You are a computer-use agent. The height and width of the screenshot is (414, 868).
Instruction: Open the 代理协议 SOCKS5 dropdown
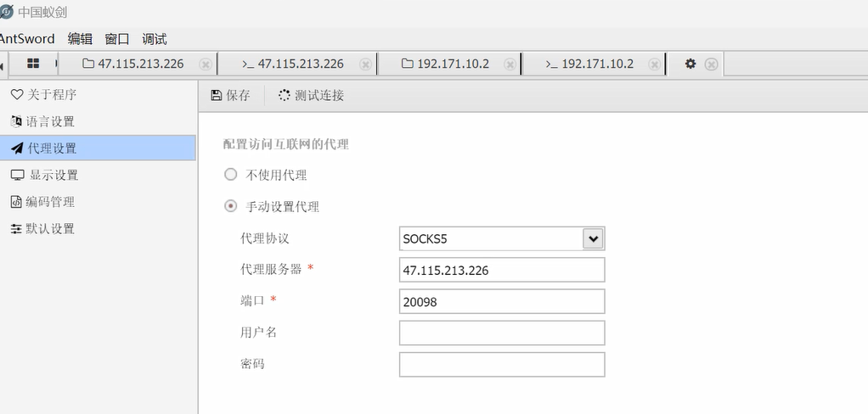(502, 238)
